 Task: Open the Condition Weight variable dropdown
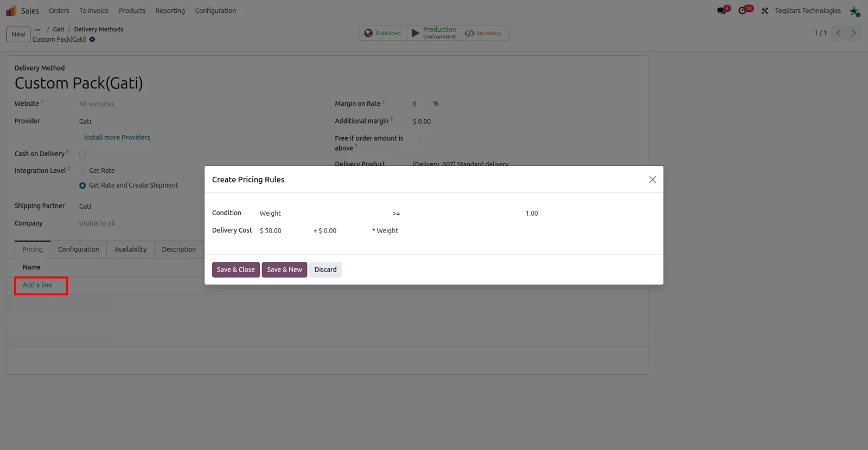click(x=322, y=214)
